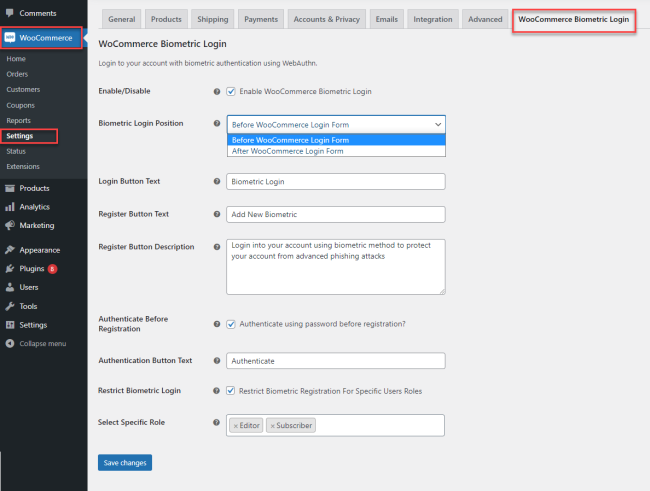Toggle Restrict Biometric Registration For Specific Users Roles
The width and height of the screenshot is (650, 491).
coord(230,391)
